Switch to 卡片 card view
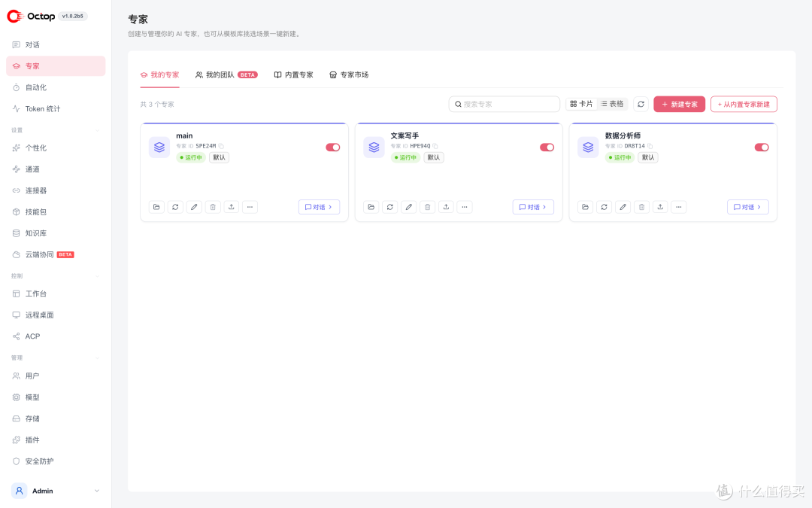 click(581, 104)
